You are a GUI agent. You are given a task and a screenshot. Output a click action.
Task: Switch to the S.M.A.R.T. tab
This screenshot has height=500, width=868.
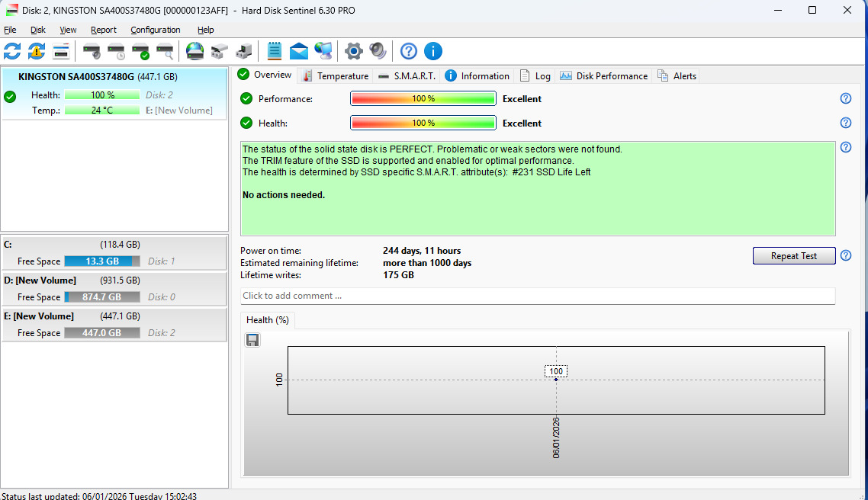[407, 75]
